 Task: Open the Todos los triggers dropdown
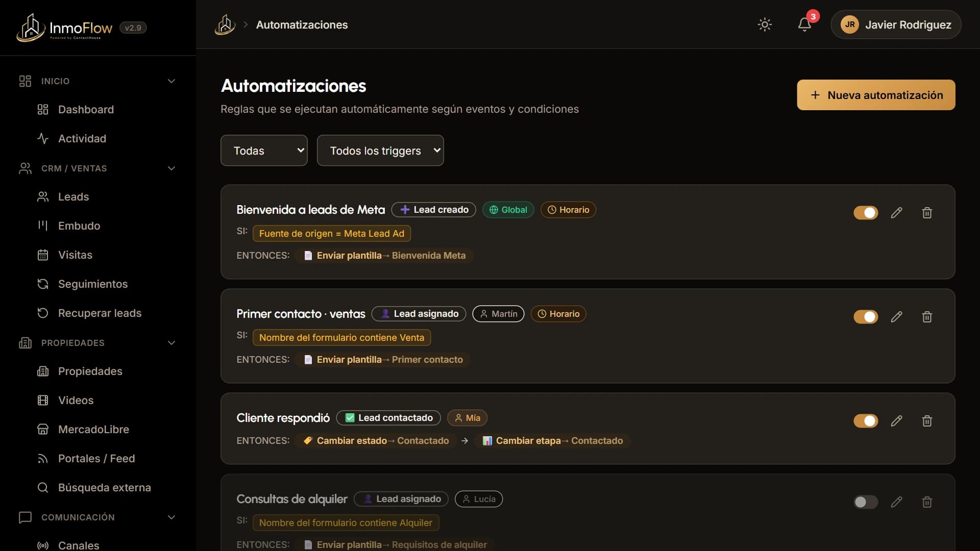point(380,151)
